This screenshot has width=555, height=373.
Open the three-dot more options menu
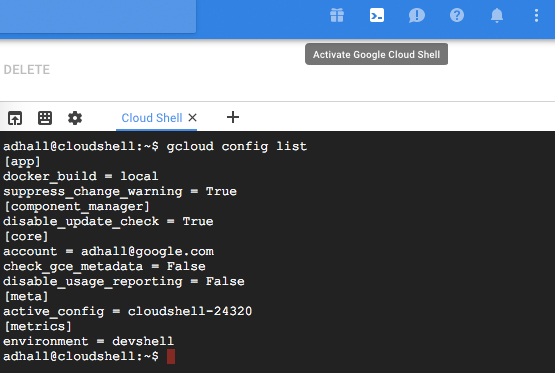pos(536,15)
